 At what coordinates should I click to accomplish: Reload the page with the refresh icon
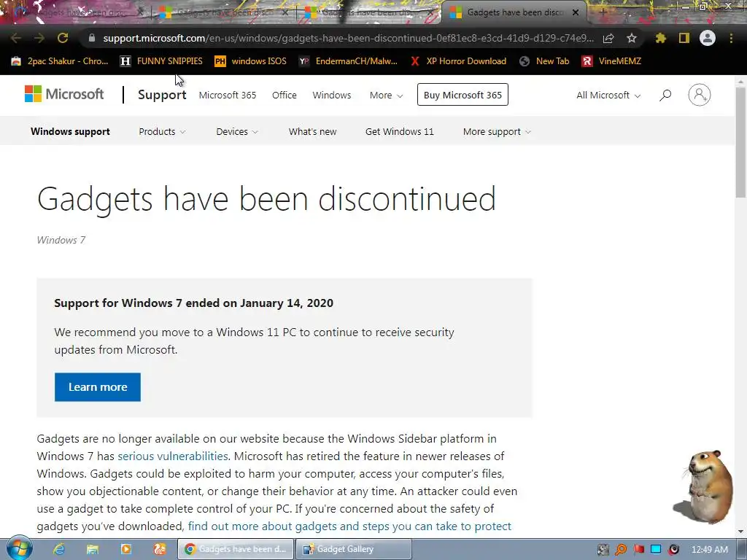pyautogui.click(x=63, y=38)
